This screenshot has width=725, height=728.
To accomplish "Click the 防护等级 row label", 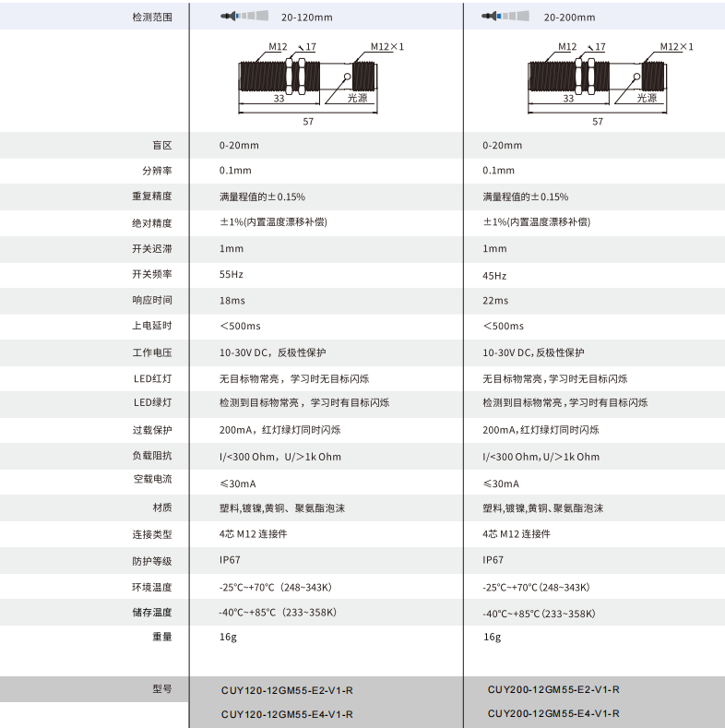I will pyautogui.click(x=152, y=561).
